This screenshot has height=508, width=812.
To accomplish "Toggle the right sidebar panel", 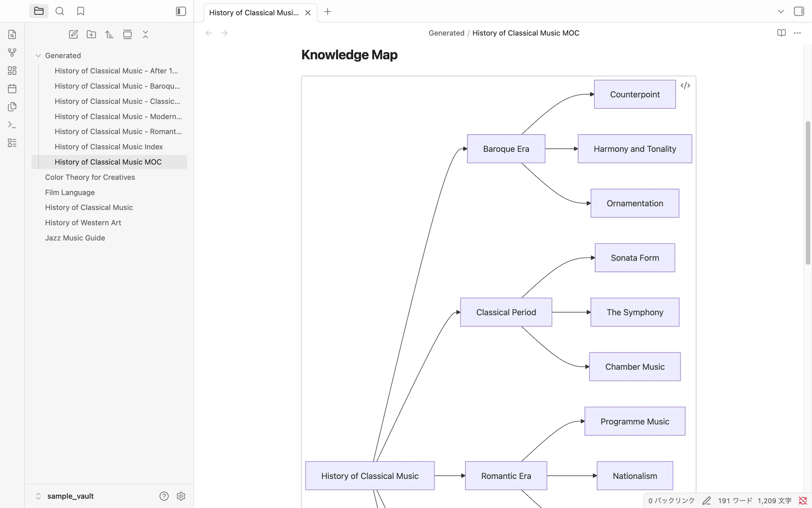I will [x=799, y=12].
